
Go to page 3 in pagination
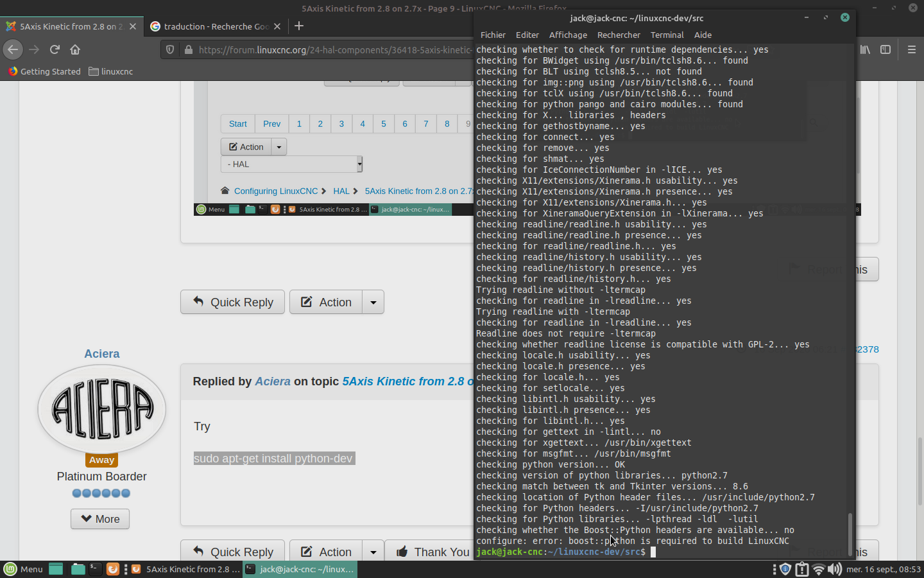click(341, 124)
